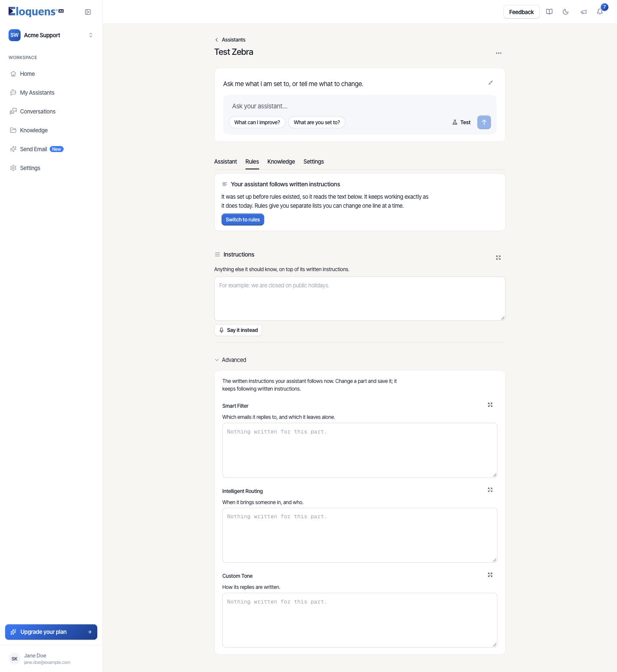This screenshot has height=672, width=617.
Task: Click Say it instead button
Action: click(x=238, y=330)
